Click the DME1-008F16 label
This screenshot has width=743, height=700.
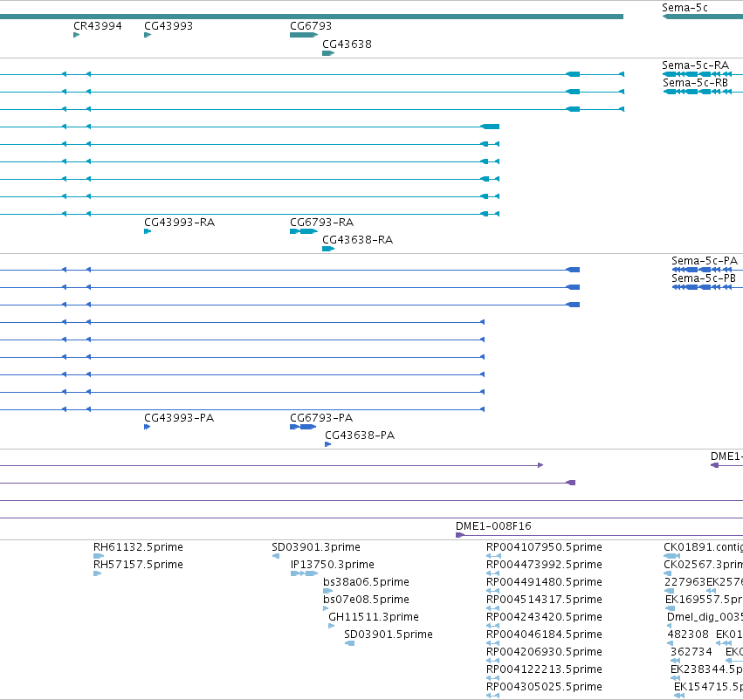493,526
